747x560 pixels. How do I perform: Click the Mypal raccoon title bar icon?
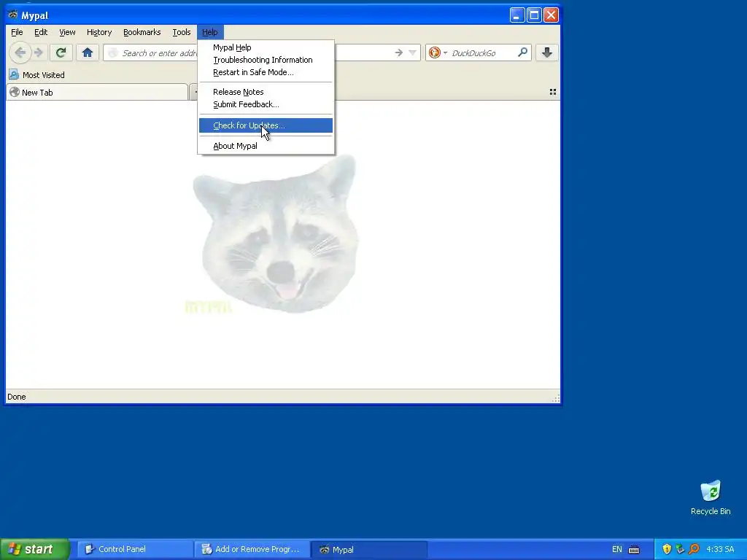pos(13,15)
